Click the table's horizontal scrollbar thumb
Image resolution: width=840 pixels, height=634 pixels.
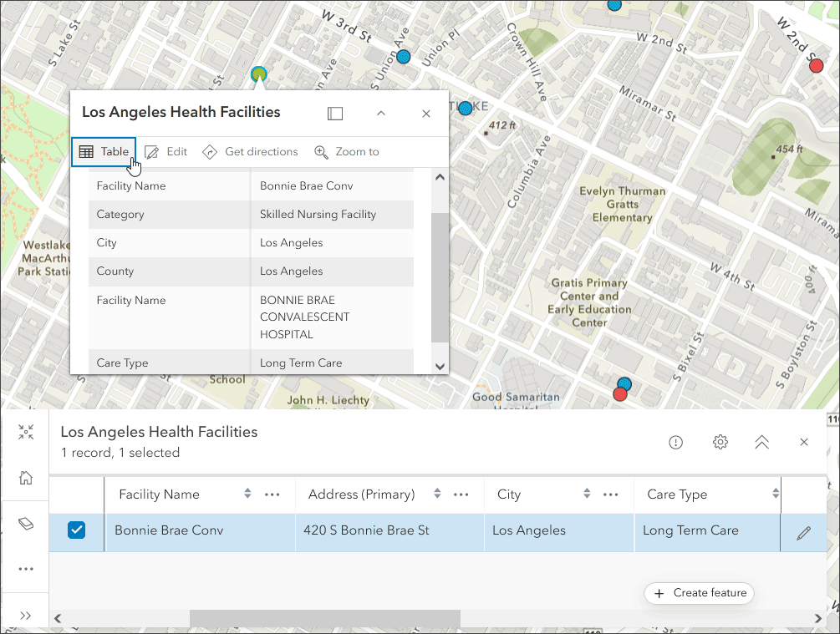pos(324,618)
